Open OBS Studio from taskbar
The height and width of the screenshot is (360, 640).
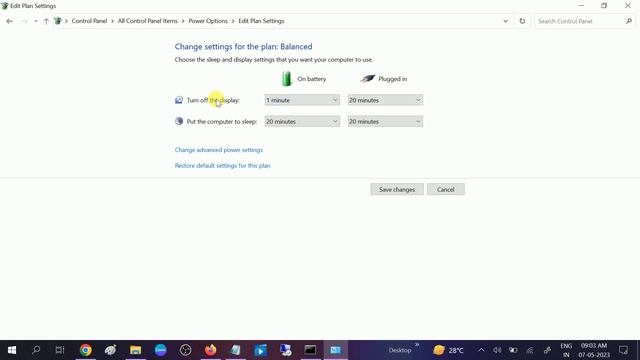pyautogui.click(x=185, y=350)
